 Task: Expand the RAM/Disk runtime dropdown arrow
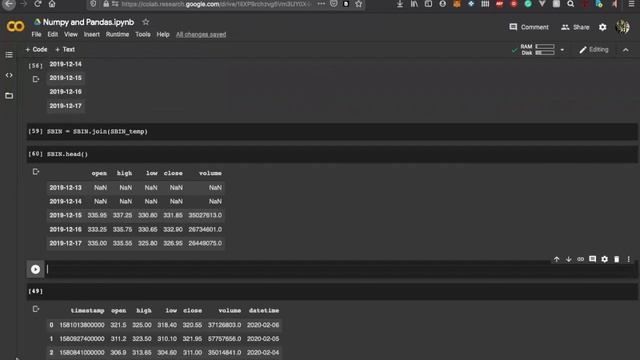tap(562, 50)
